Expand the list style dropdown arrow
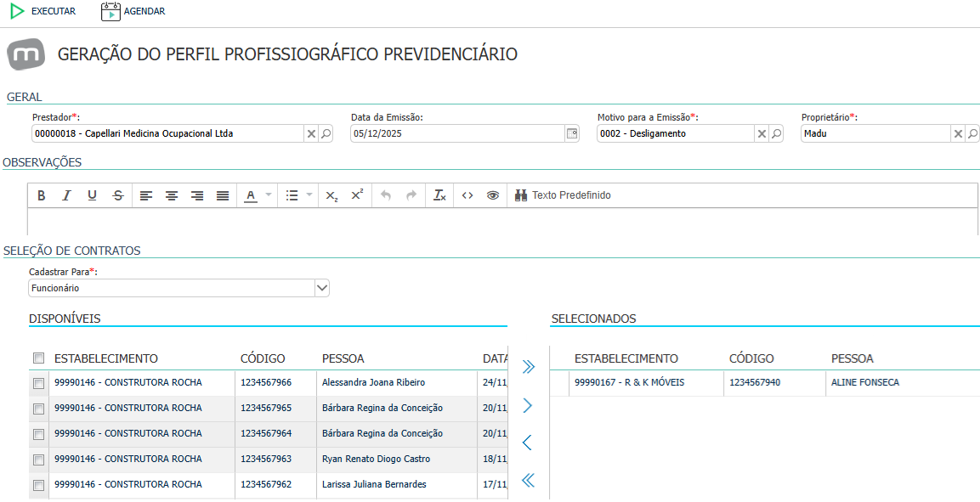980x502 pixels. [x=309, y=195]
